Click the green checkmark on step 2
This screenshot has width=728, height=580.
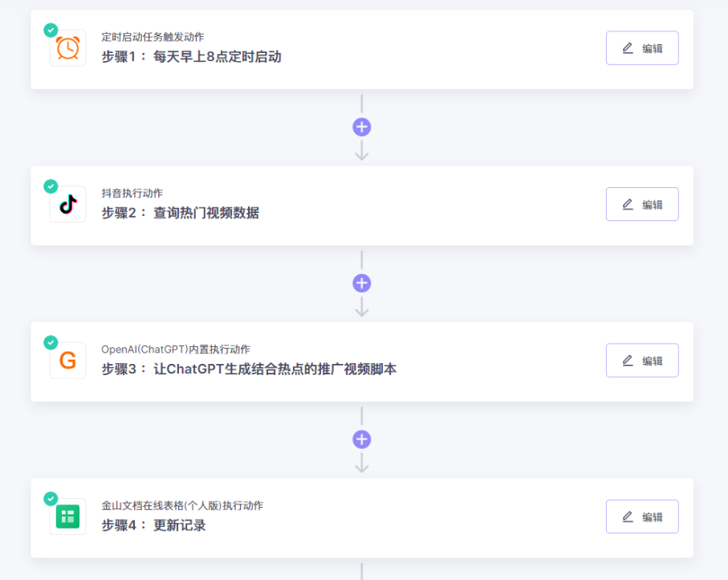click(51, 186)
